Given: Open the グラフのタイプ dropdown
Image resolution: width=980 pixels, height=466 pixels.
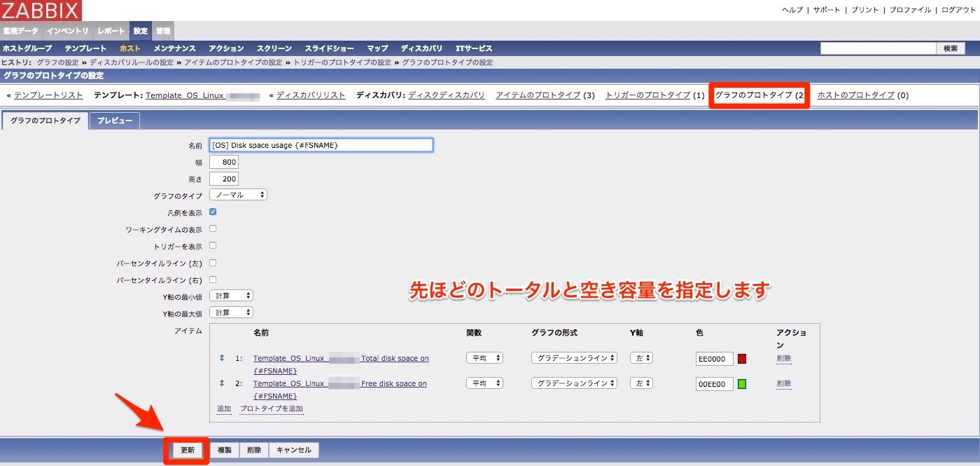Looking at the screenshot, I should point(238,195).
